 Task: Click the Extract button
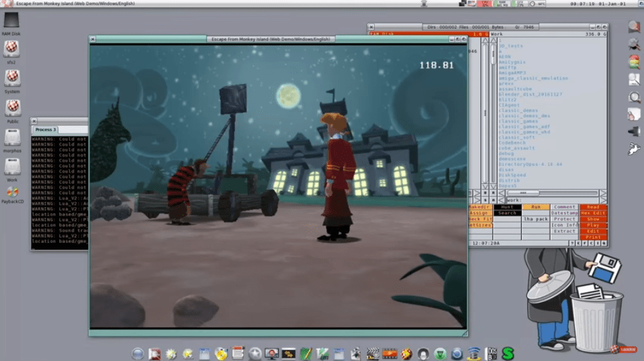pos(565,231)
